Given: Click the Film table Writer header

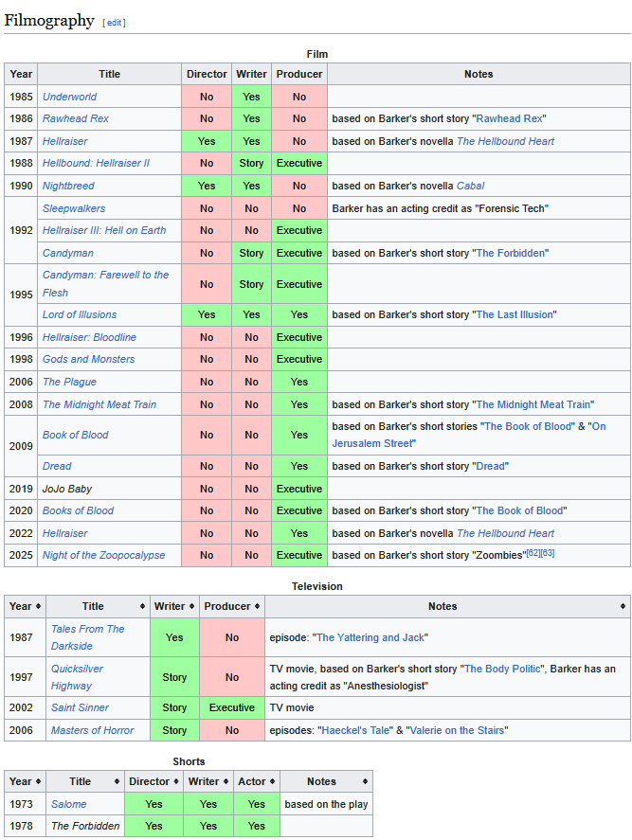Looking at the screenshot, I should pyautogui.click(x=251, y=75).
